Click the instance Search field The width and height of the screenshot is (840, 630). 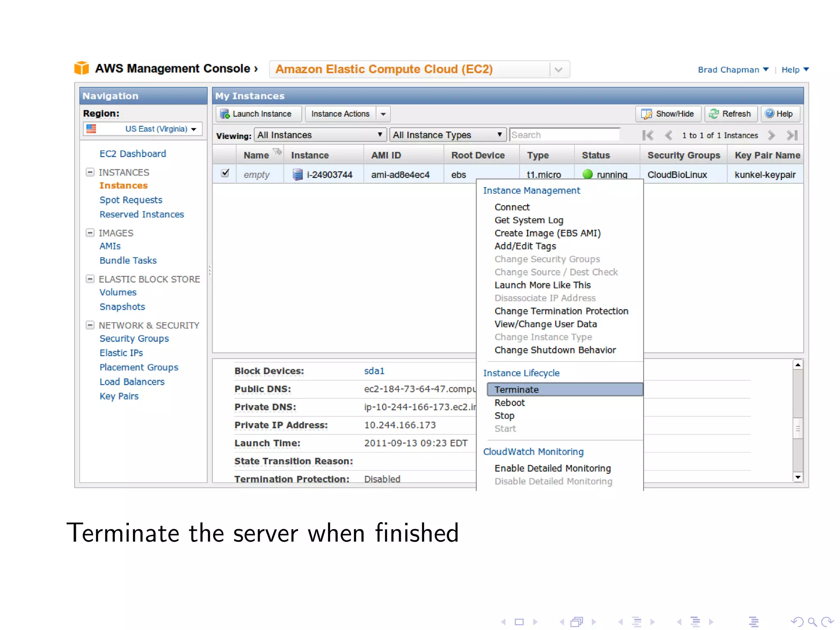pos(564,135)
